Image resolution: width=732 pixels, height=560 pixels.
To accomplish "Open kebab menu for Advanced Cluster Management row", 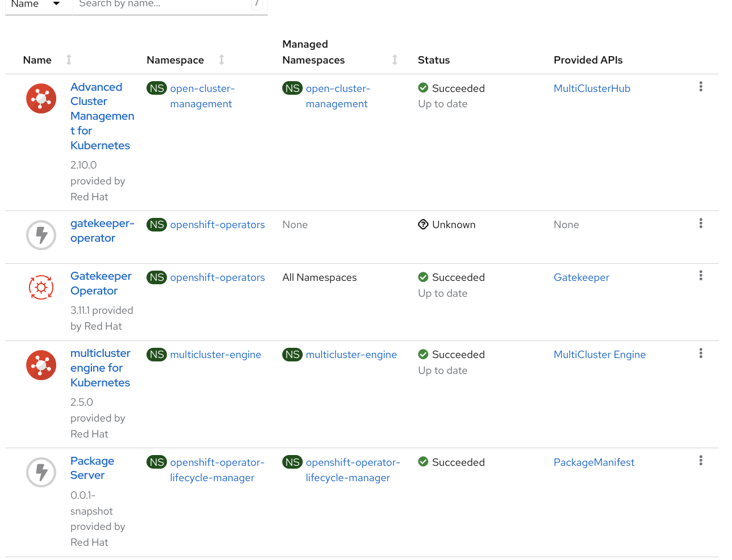I will (700, 87).
